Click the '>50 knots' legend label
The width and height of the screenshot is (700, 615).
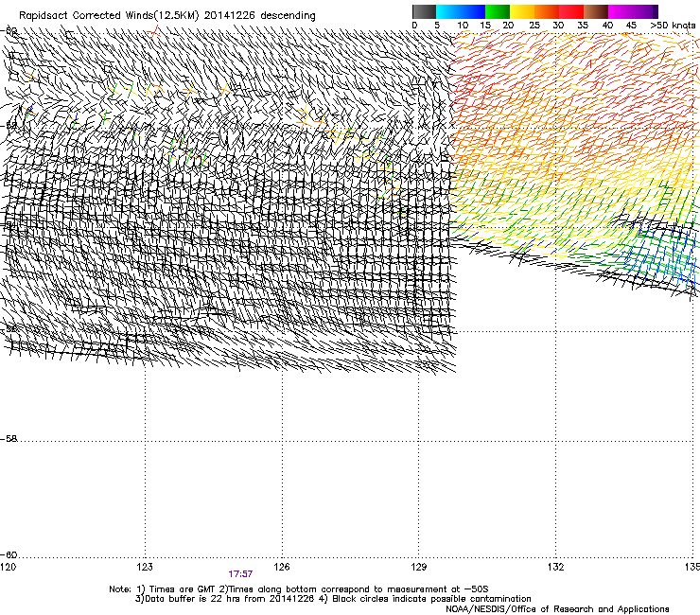[673, 26]
